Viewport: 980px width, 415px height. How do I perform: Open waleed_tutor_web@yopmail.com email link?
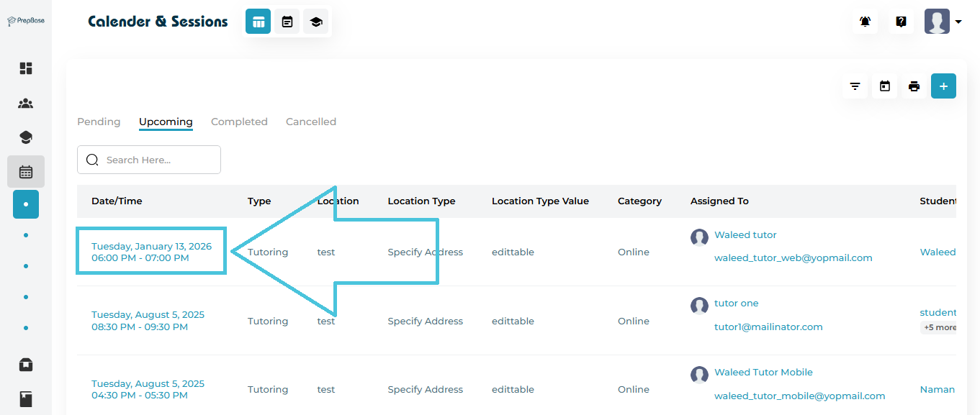coord(793,258)
